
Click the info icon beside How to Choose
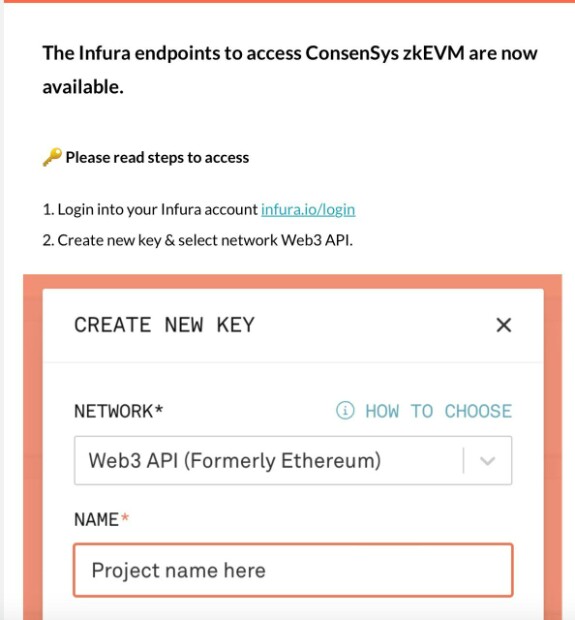pyautogui.click(x=345, y=410)
